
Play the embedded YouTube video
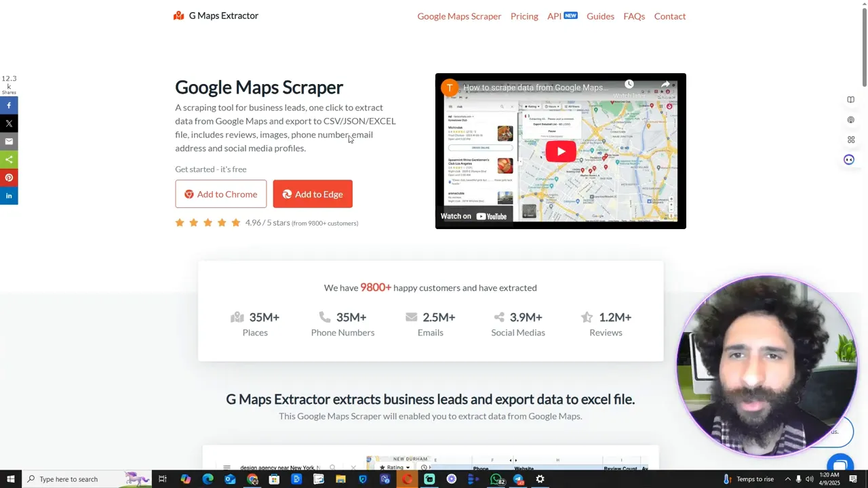coord(560,151)
